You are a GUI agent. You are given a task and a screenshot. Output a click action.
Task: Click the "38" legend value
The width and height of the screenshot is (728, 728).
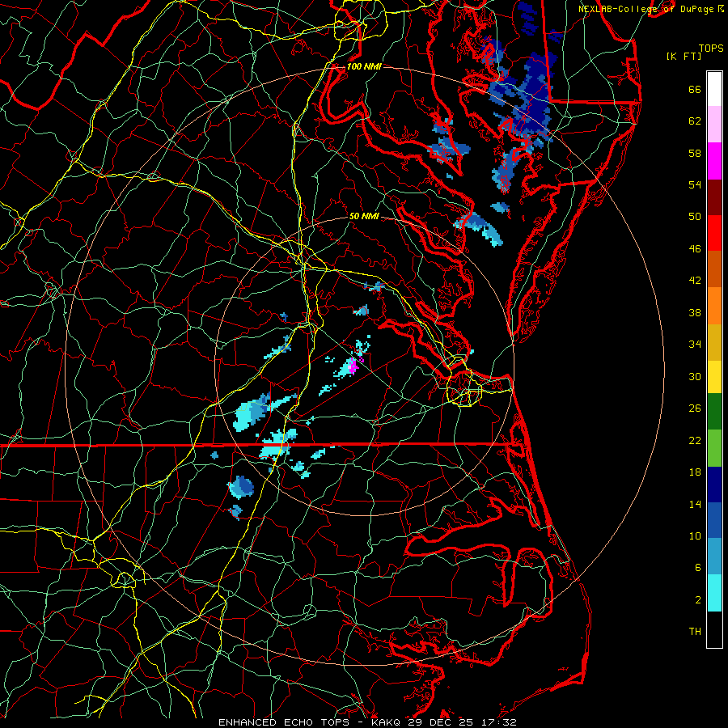(x=695, y=313)
